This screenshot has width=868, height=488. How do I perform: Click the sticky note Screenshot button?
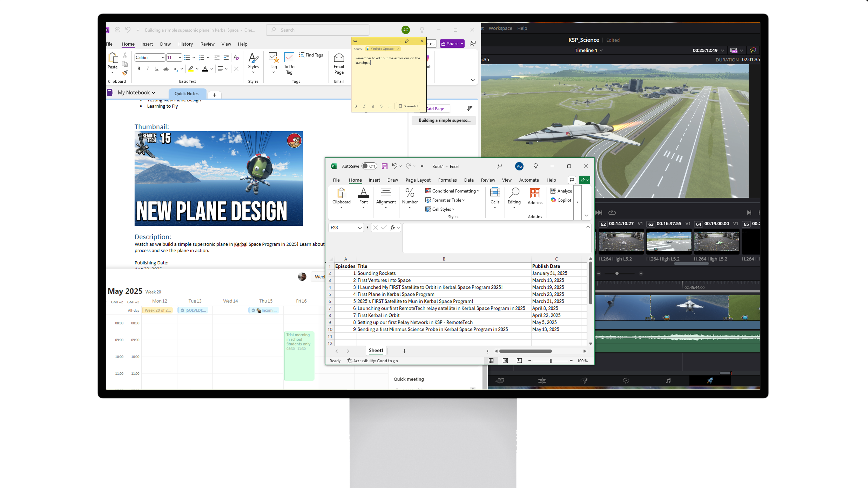408,106
